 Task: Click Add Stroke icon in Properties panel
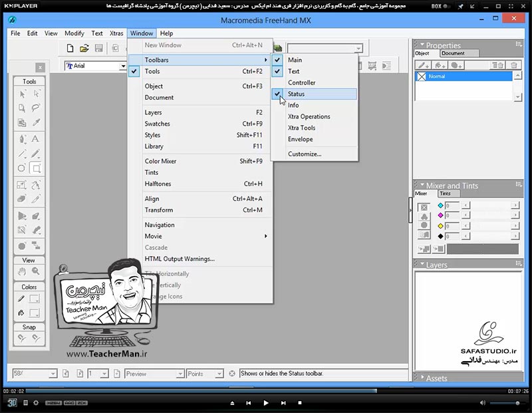pos(424,65)
